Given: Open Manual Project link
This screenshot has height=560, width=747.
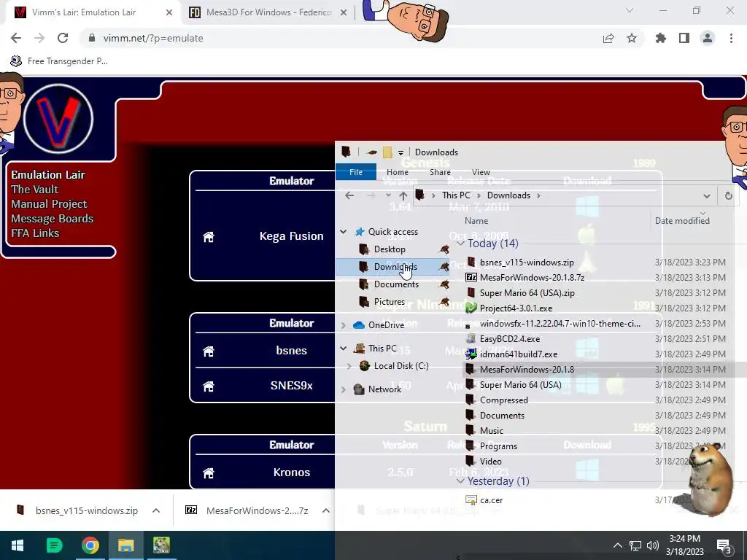Looking at the screenshot, I should [49, 204].
